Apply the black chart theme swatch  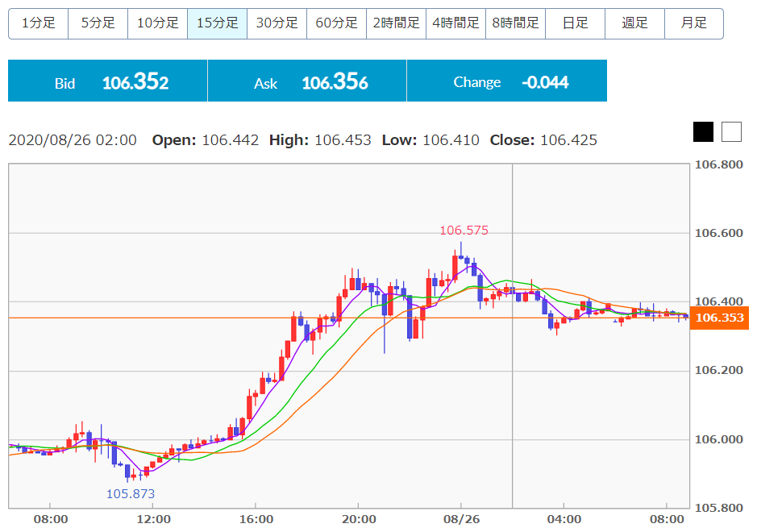coord(704,131)
